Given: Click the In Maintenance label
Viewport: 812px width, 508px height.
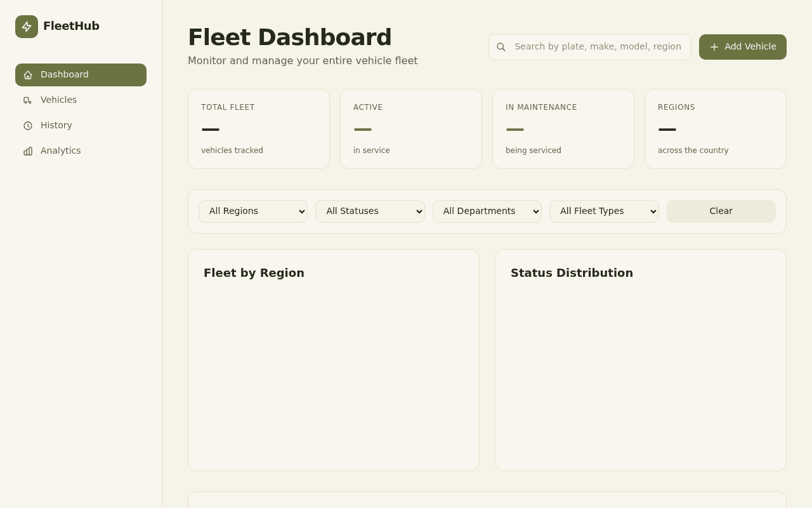Looking at the screenshot, I should [541, 107].
